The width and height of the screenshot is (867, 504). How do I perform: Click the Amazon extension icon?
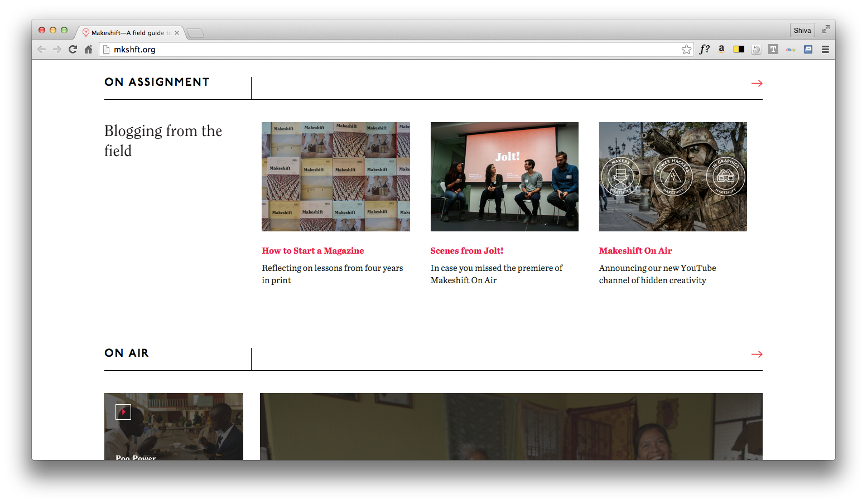click(x=721, y=49)
